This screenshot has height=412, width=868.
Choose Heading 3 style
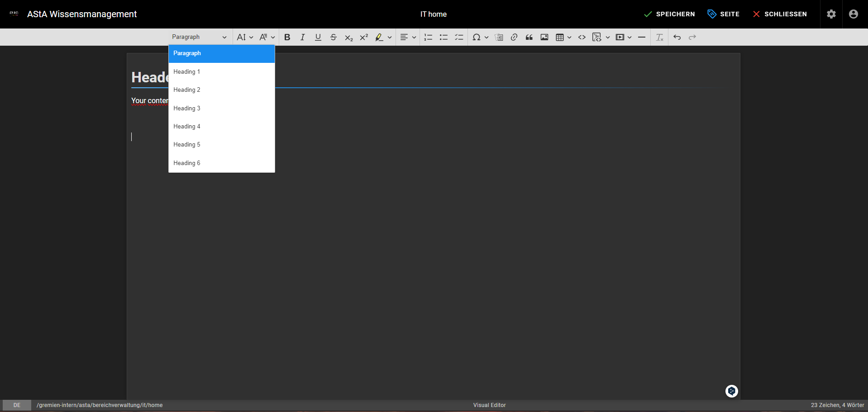222,108
